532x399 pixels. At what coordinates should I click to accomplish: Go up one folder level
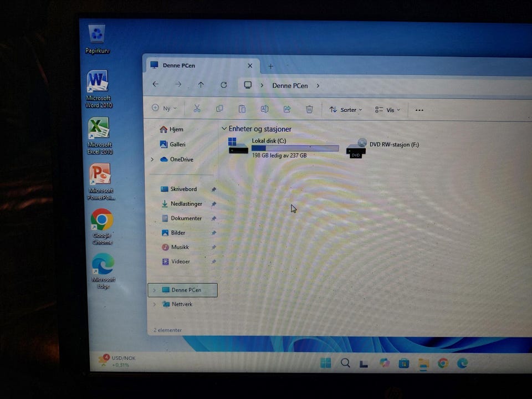click(201, 84)
